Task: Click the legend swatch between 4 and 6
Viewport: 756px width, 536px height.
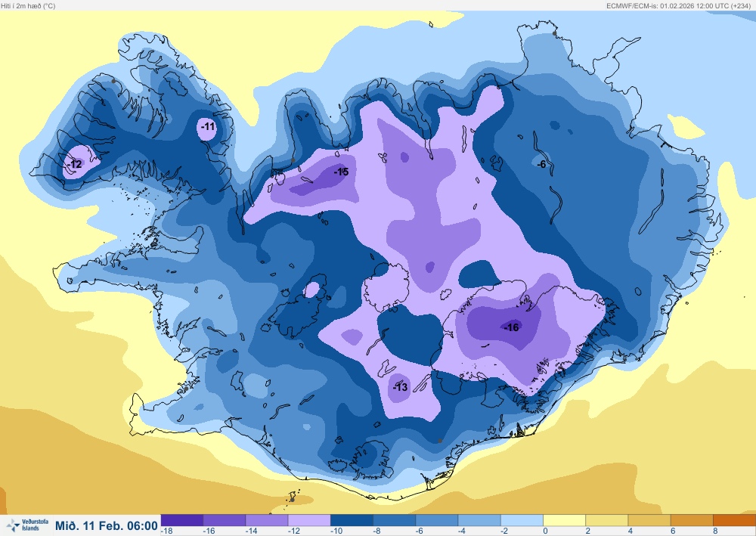Action: pyautogui.click(x=649, y=520)
